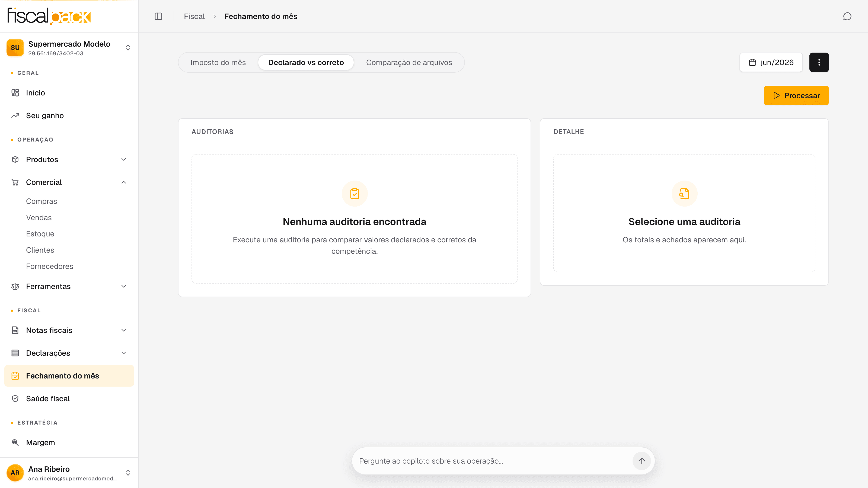Click the fiscal pack logo

pyautogui.click(x=49, y=16)
